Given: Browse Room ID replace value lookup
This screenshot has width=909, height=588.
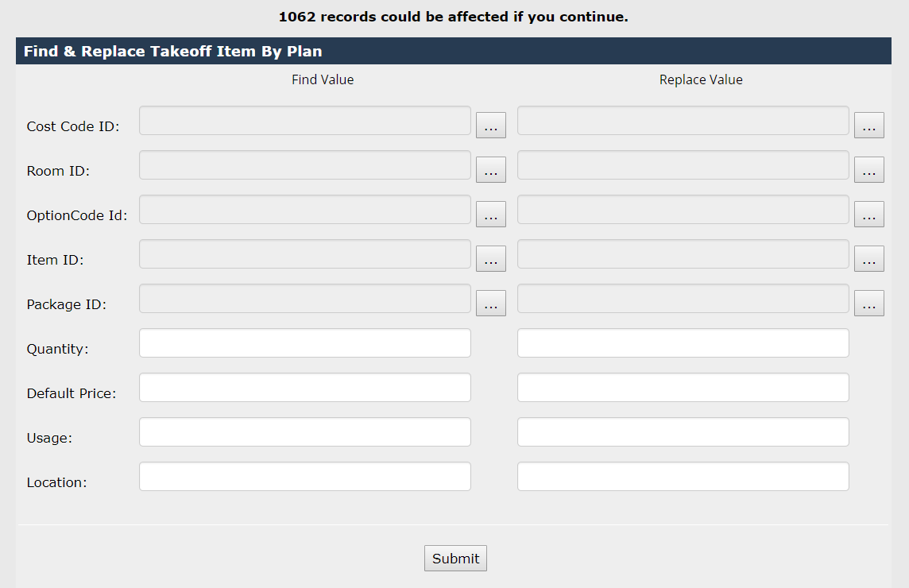Looking at the screenshot, I should click(x=868, y=170).
